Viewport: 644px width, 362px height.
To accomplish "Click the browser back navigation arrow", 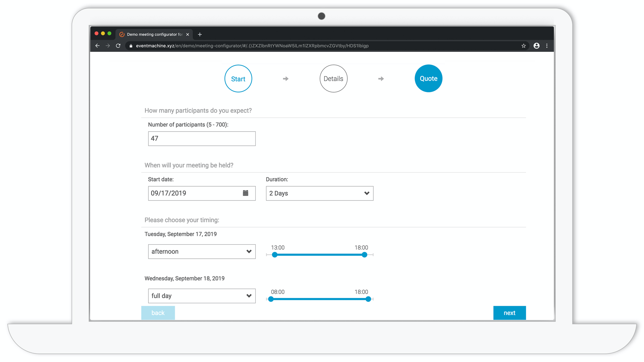I will pyautogui.click(x=98, y=46).
